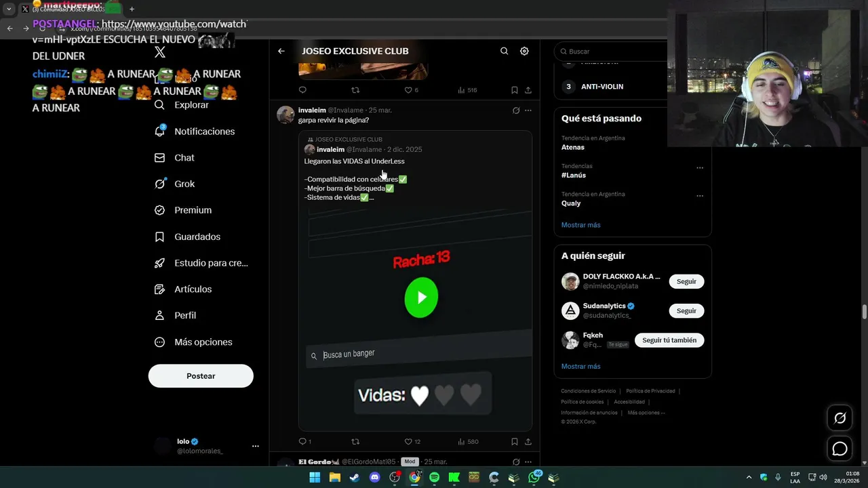Image resolution: width=868 pixels, height=488 pixels.
Task: Open Premium in the sidebar
Action: [183, 210]
